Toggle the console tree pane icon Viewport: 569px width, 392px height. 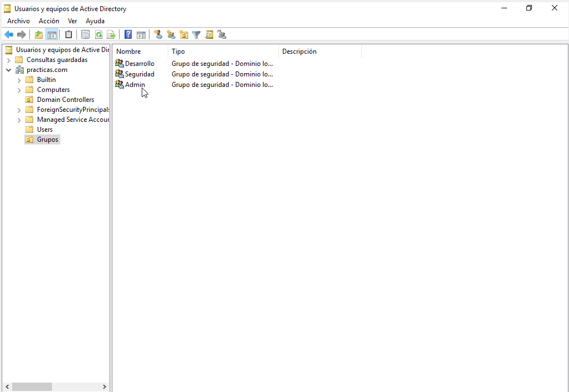click(52, 35)
